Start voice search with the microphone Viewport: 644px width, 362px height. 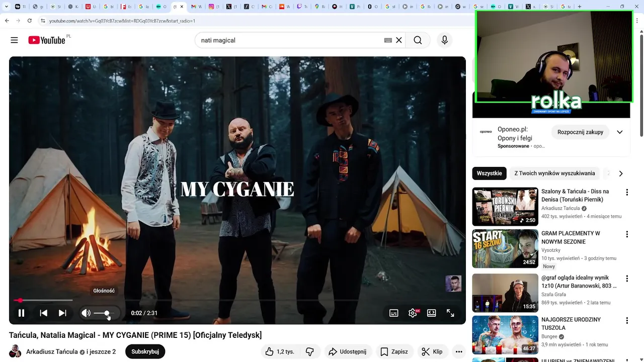(x=444, y=40)
